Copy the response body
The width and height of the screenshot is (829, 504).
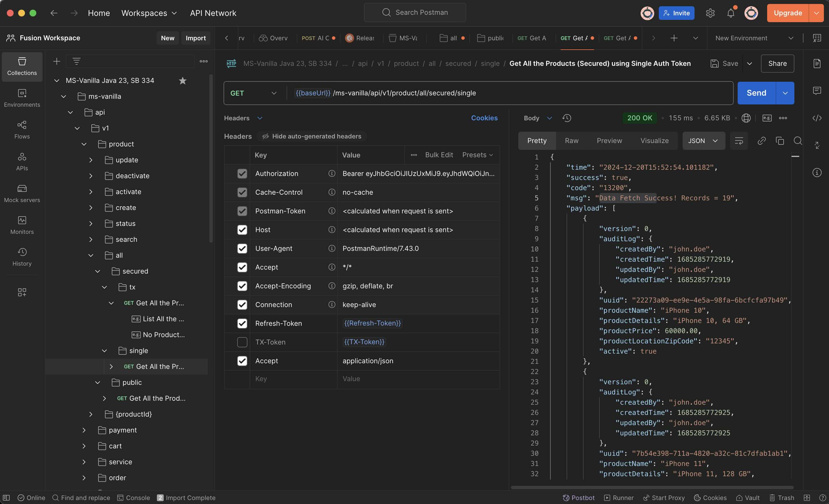780,141
